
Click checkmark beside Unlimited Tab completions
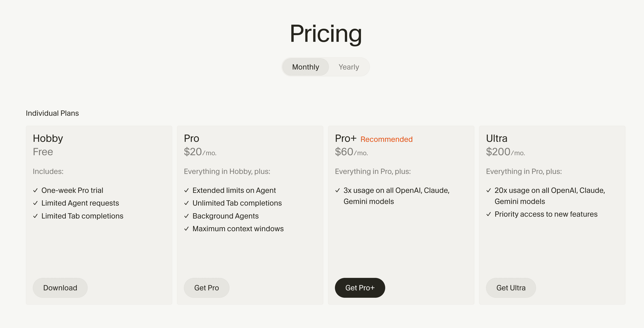(187, 203)
